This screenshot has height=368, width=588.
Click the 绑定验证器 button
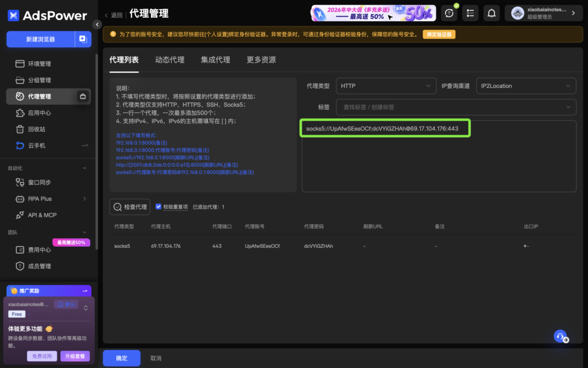coord(439,34)
